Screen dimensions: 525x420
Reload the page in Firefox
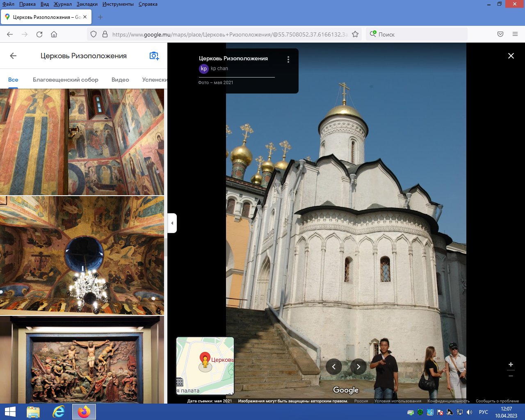[39, 34]
